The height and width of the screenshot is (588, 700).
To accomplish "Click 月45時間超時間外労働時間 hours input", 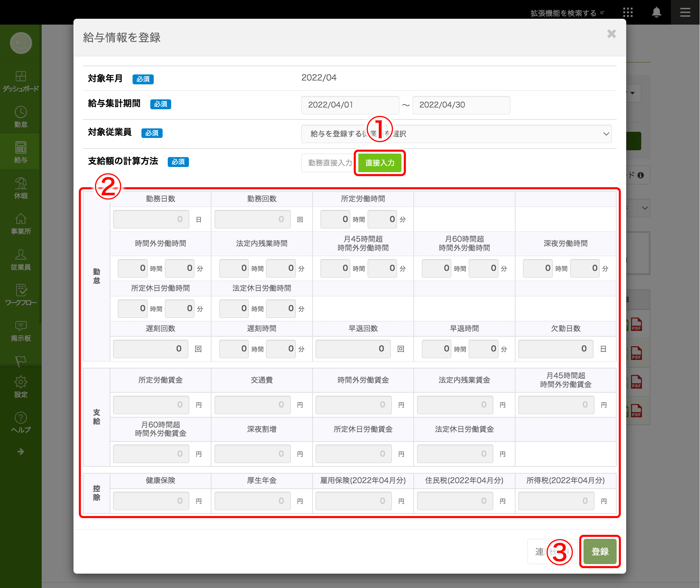I will point(335,268).
